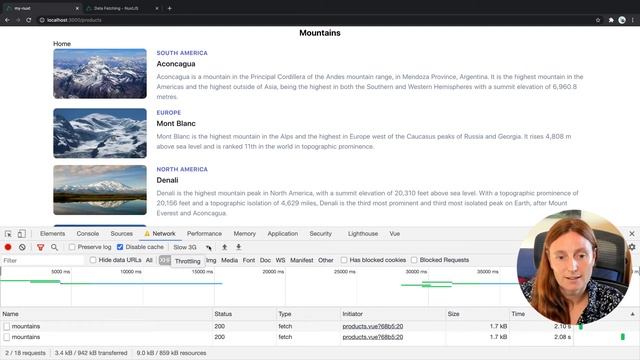This screenshot has width=640, height=360.
Task: Filter requests by Img type
Action: click(x=211, y=260)
